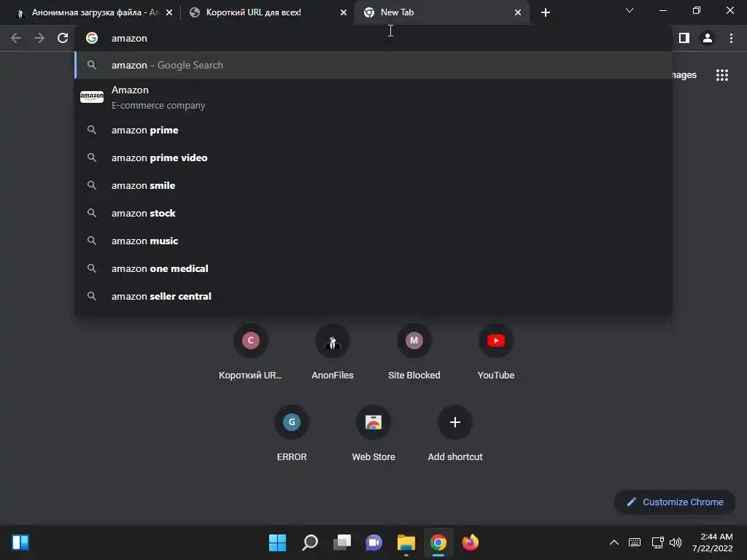Click the Customize Chrome button
The image size is (747, 560).
tap(675, 502)
